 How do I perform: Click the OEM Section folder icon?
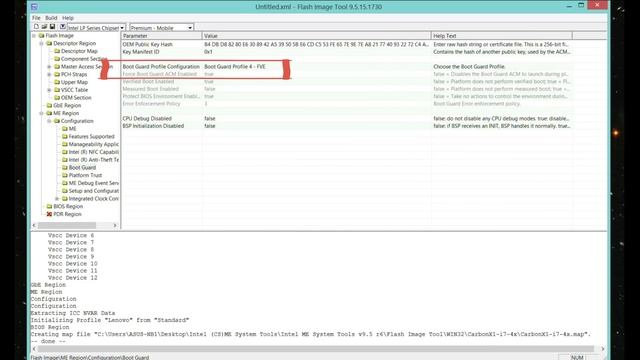tap(57, 98)
